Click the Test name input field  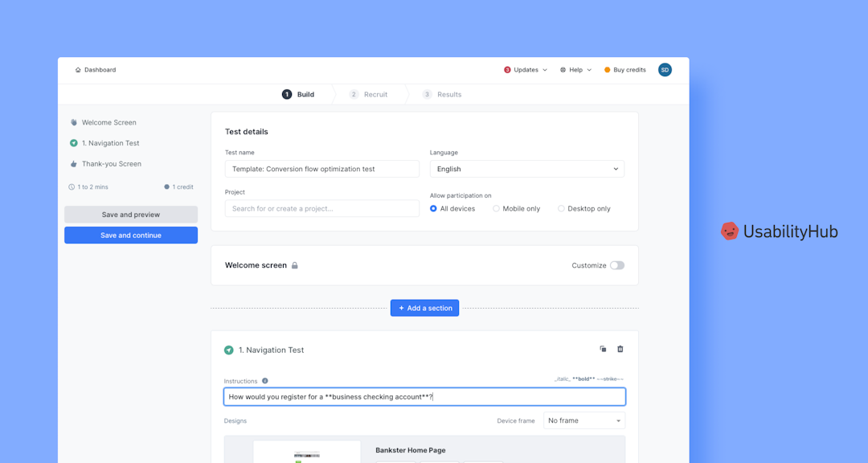click(321, 169)
